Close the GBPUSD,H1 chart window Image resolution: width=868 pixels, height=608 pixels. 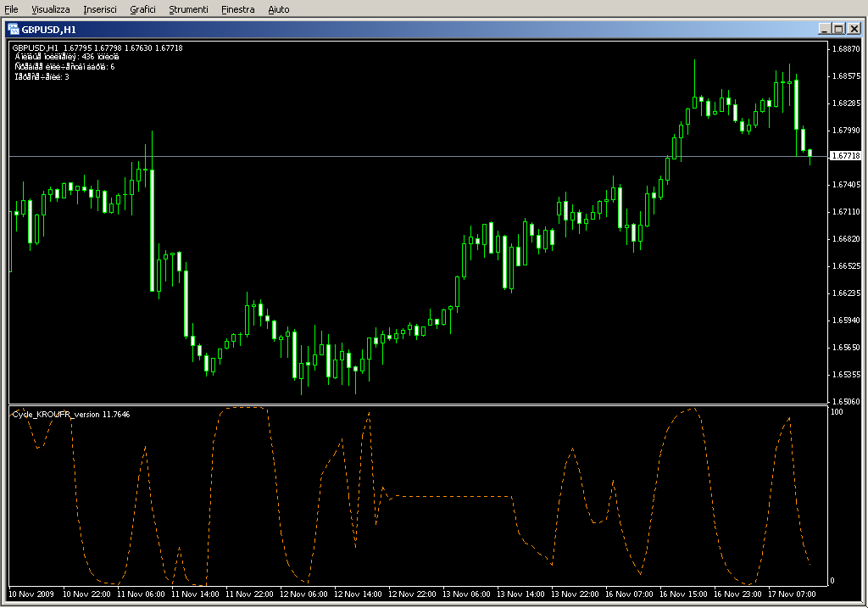click(x=854, y=29)
